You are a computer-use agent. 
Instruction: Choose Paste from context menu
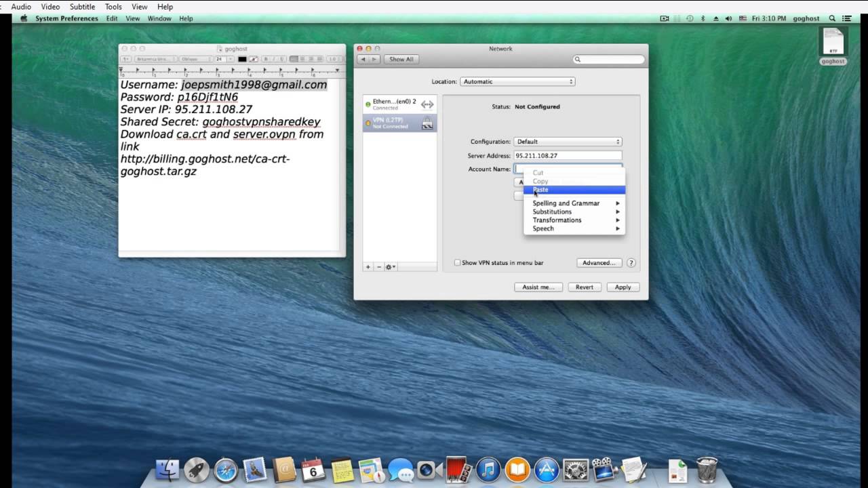click(x=574, y=190)
